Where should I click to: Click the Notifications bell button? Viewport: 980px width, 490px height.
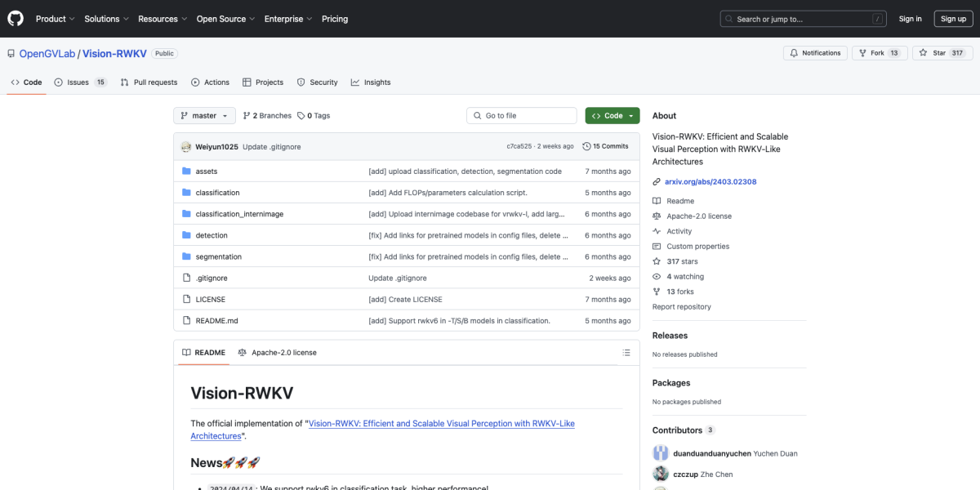coord(814,53)
